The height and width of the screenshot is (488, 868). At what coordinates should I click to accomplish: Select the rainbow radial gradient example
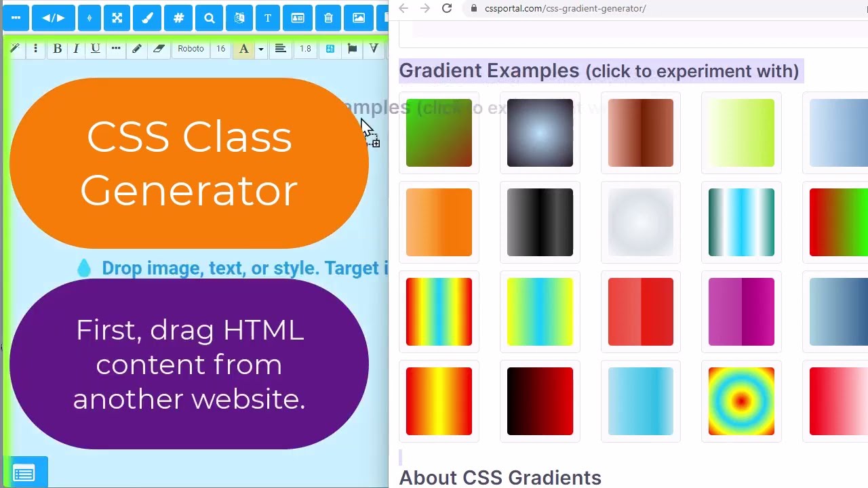coord(741,401)
